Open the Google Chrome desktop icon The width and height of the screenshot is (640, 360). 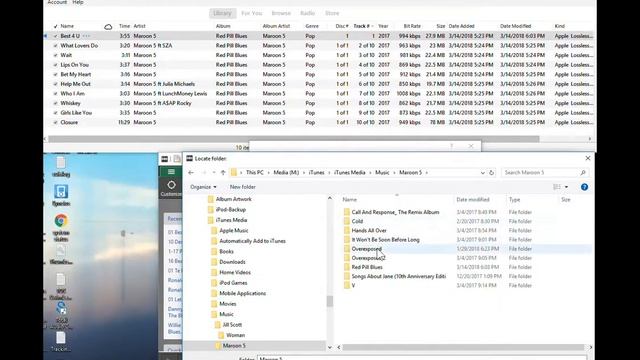pyautogui.click(x=61, y=221)
